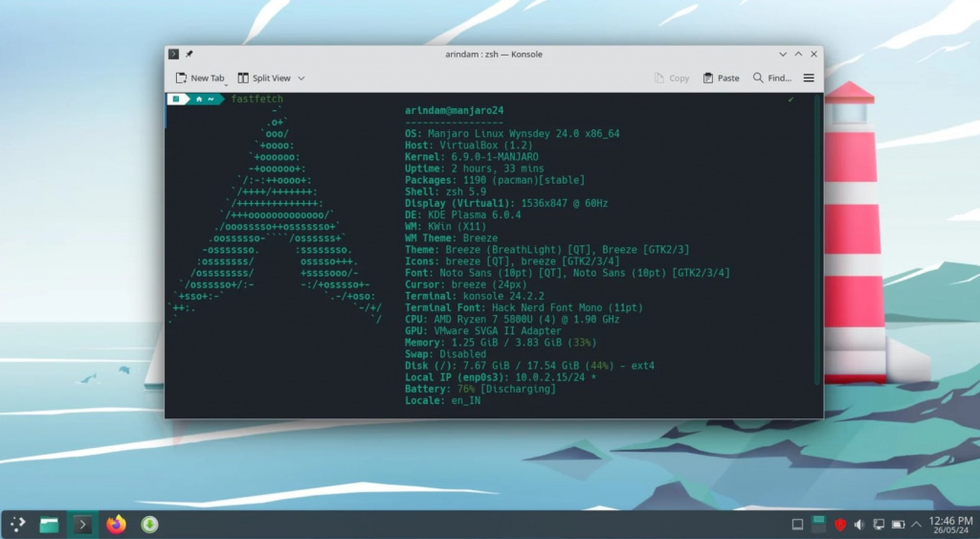
Task: Paste clipboard using the Paste button
Action: pos(722,79)
